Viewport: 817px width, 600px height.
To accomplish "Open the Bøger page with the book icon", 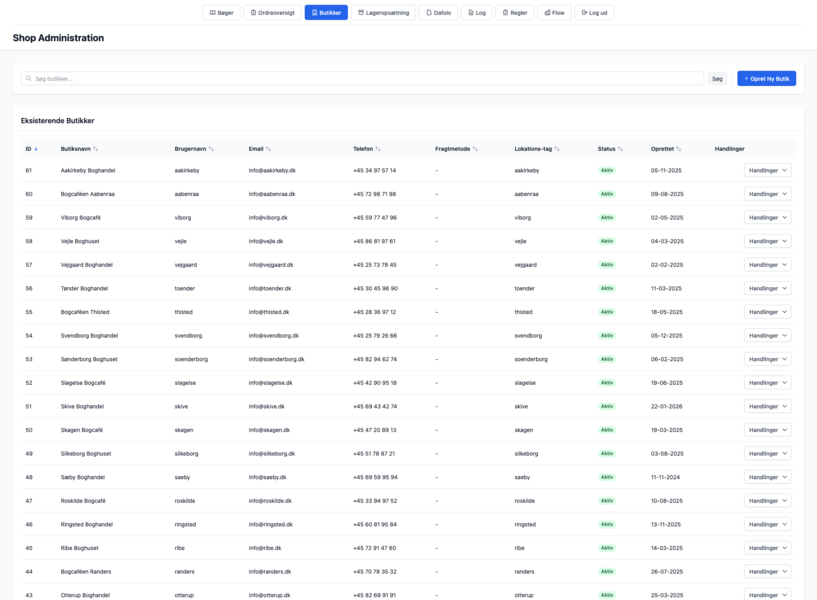I will 212,13.
